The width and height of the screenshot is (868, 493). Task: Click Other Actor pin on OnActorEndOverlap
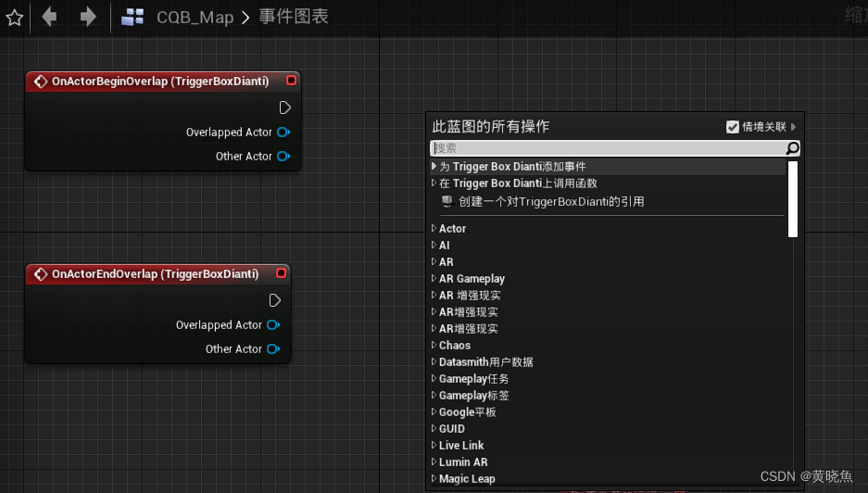[x=273, y=349]
